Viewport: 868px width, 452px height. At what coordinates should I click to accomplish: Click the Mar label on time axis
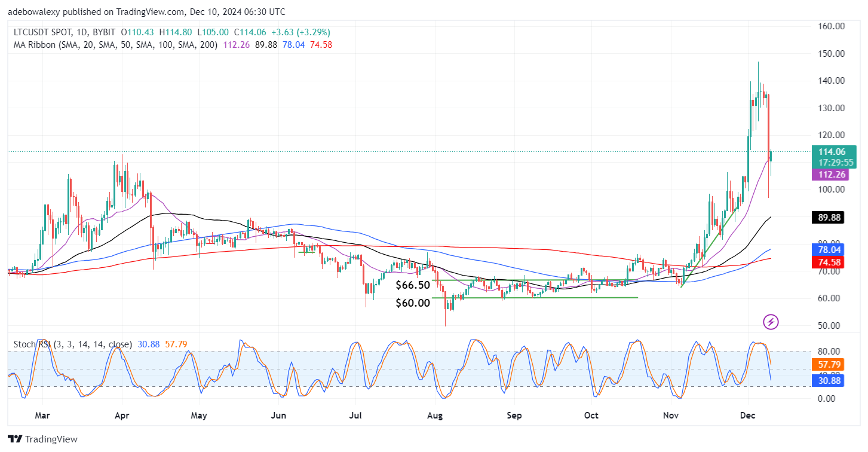(43, 414)
